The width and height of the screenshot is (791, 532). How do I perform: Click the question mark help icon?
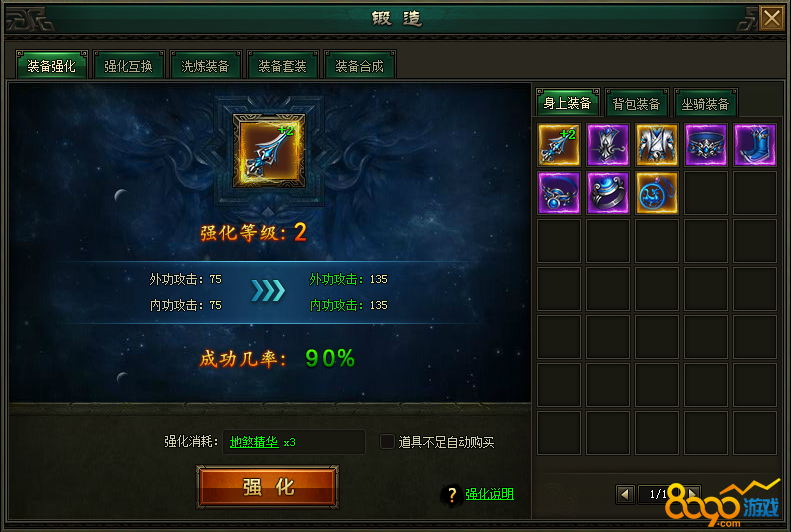pyautogui.click(x=451, y=495)
